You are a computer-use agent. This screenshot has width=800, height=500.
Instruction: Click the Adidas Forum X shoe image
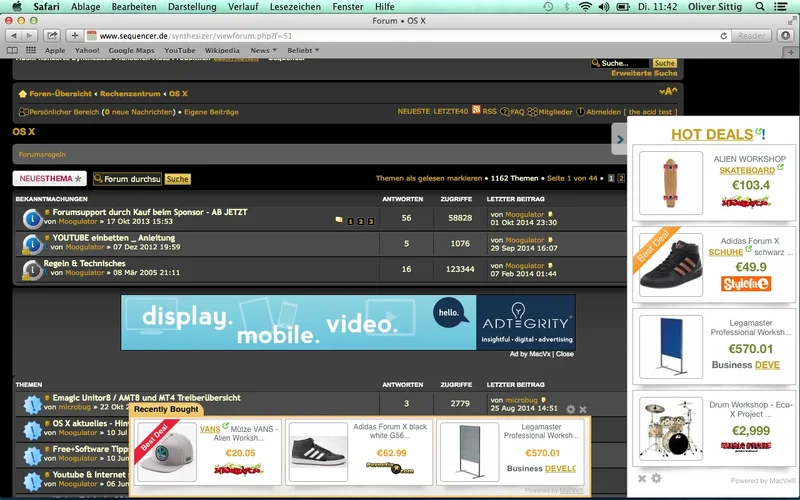tap(670, 265)
